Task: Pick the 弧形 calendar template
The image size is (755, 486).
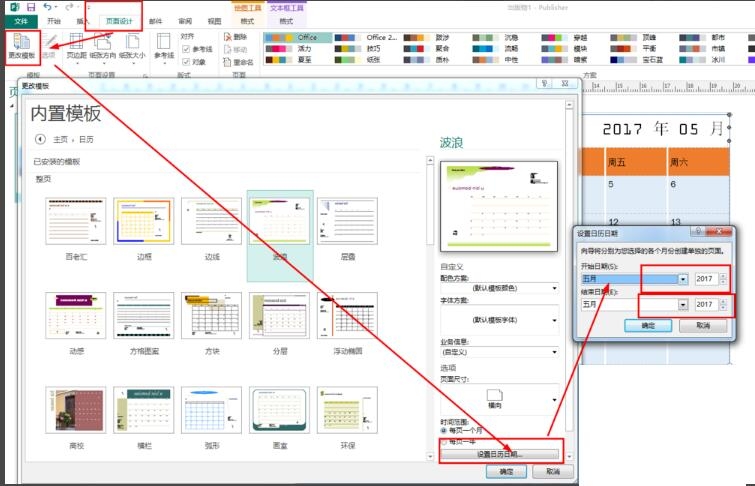Action: (211, 417)
